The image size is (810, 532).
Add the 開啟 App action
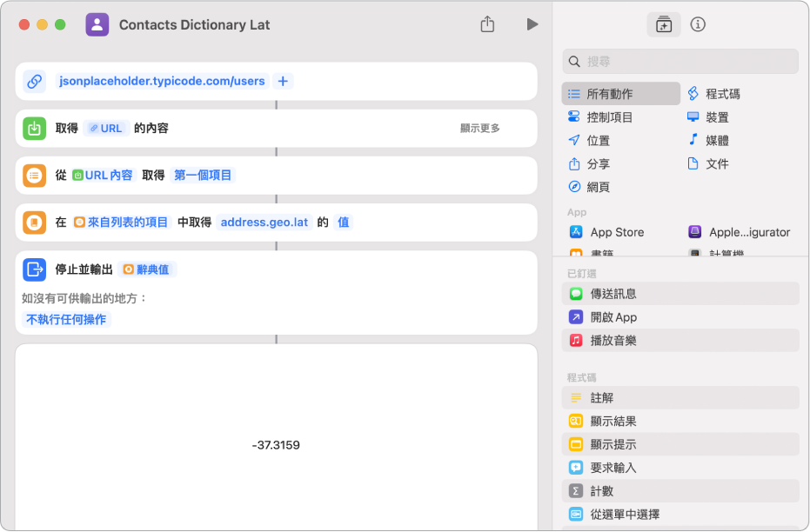coord(680,316)
